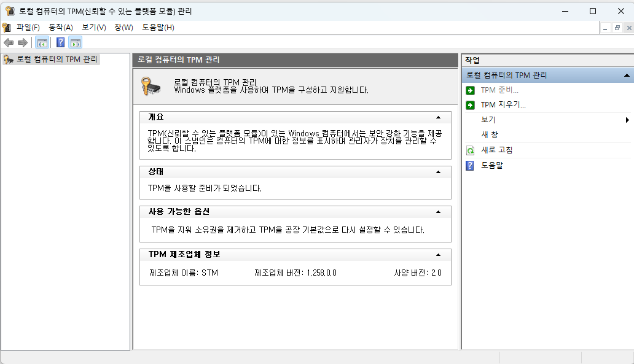The height and width of the screenshot is (364, 634).
Task: Collapse the actions group 로컬 컴퓨터의 TPM 관리
Action: 626,75
